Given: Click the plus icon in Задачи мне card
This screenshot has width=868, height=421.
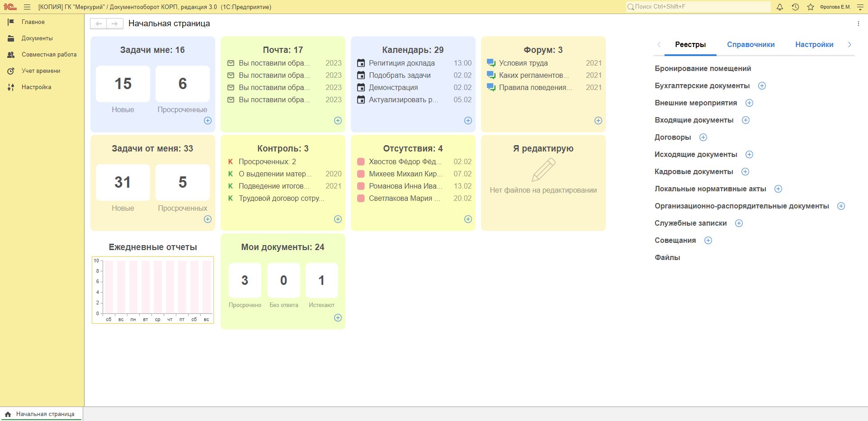Looking at the screenshot, I should [x=208, y=121].
